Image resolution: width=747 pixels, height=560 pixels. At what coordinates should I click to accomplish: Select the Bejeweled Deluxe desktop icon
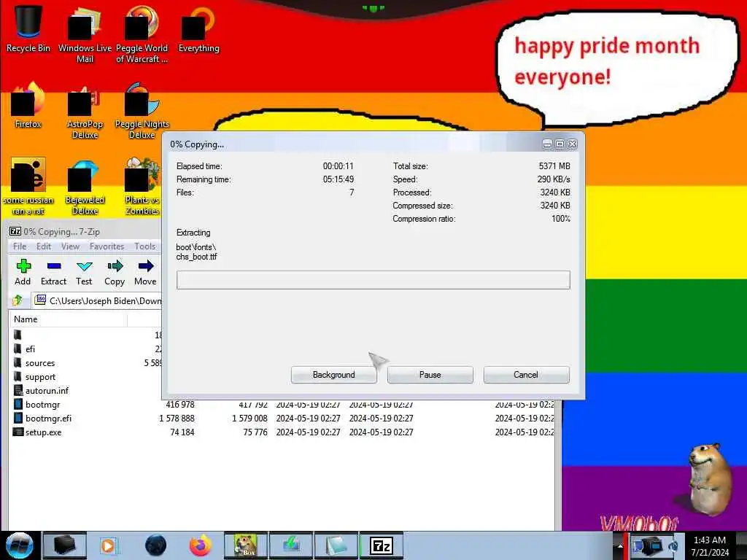click(85, 187)
